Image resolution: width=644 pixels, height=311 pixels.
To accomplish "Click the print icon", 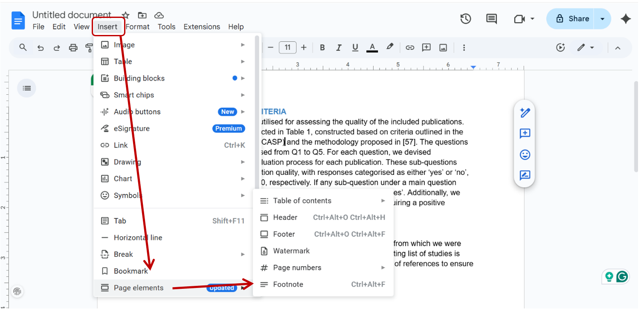I will 73,47.
